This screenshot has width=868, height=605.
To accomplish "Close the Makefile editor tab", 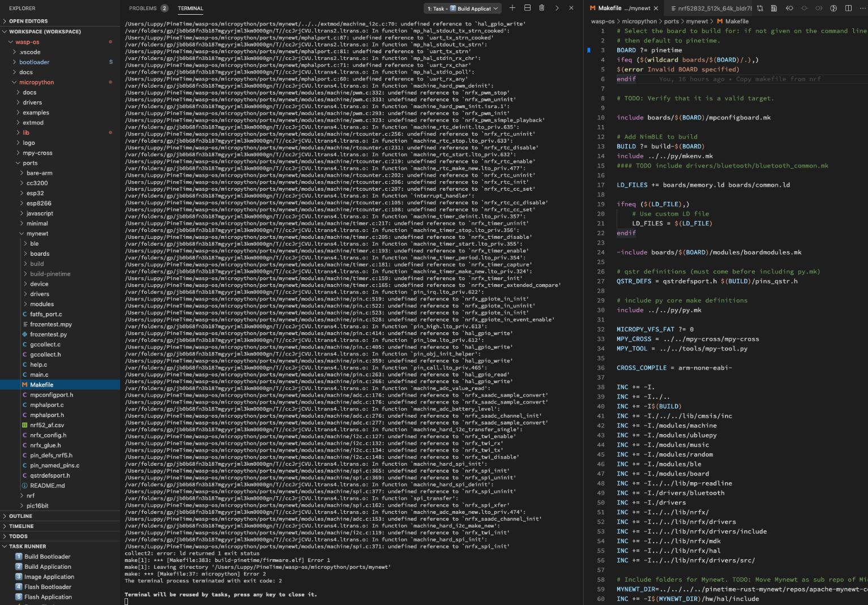I will pyautogui.click(x=656, y=8).
